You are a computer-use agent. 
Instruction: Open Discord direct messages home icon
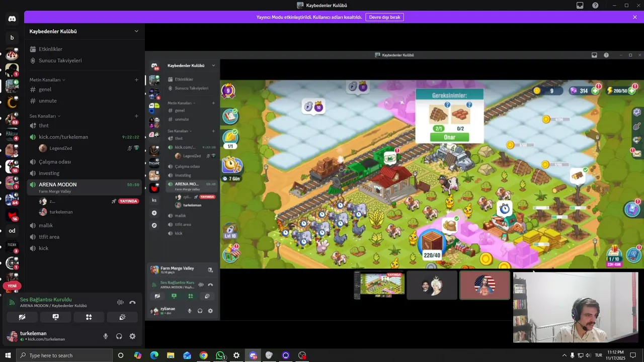(x=12, y=19)
